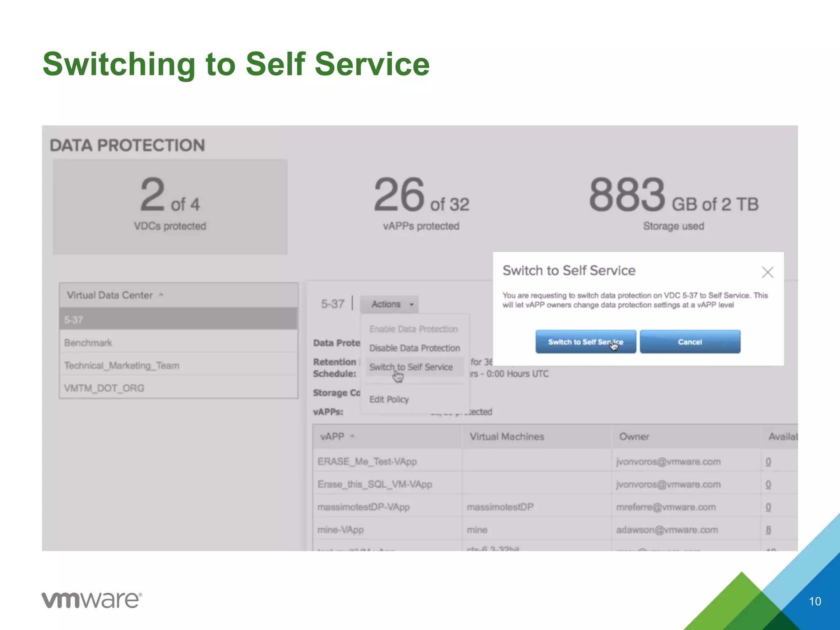
Task: Open available count link for massimotestDP-VApp
Action: [x=768, y=507]
